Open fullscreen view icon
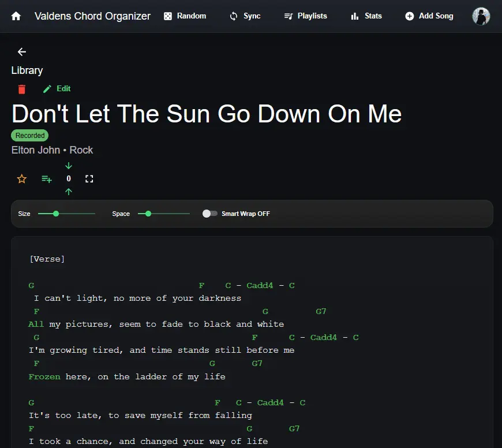This screenshot has height=448, width=502. click(89, 179)
